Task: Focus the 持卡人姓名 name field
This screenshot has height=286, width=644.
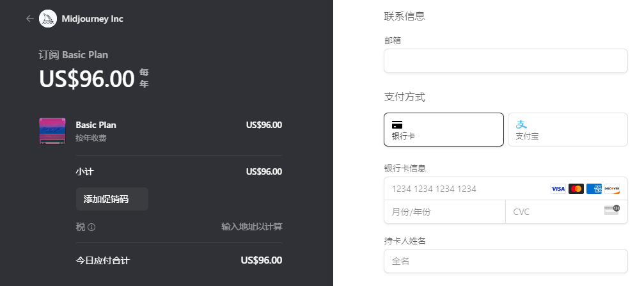Action: 505,261
